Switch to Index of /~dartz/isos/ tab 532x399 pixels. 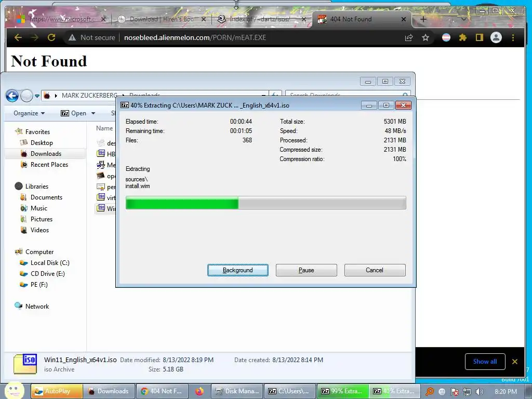[x=261, y=19]
